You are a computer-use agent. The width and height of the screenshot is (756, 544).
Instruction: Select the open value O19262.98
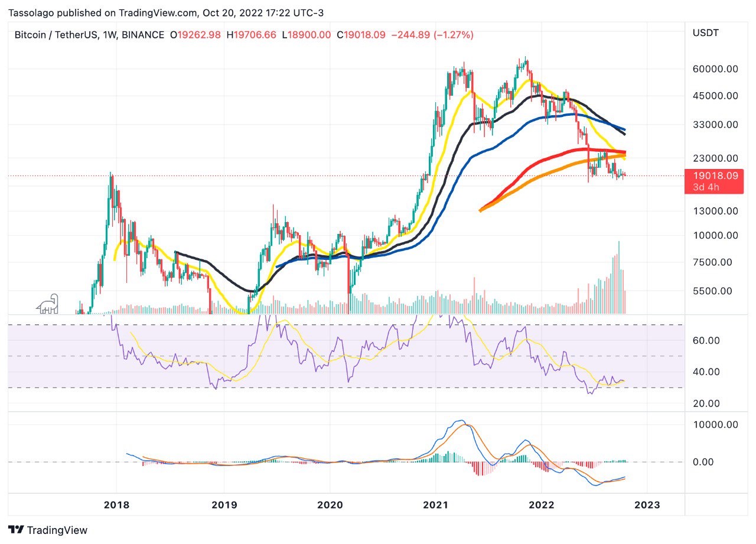click(x=195, y=35)
